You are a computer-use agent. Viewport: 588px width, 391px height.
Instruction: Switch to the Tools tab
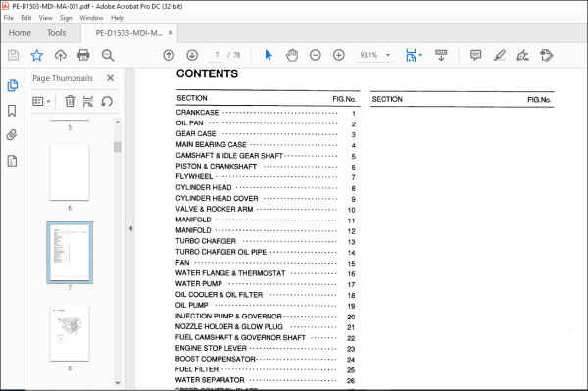(x=56, y=33)
